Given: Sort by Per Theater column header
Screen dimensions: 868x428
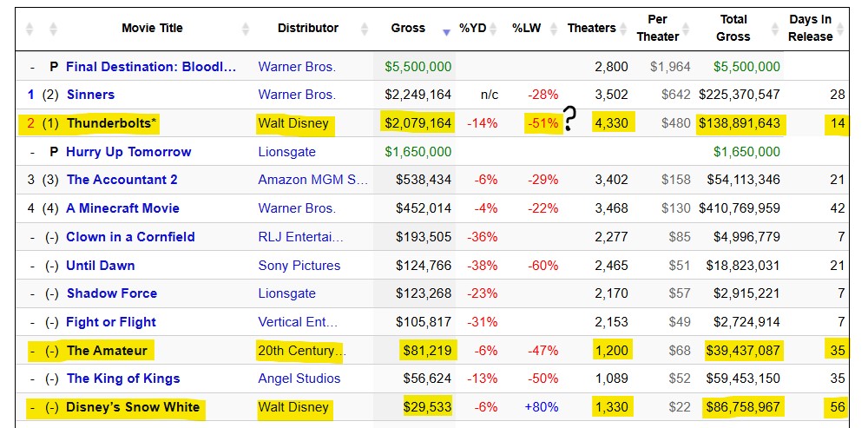Looking at the screenshot, I should coord(658,29).
